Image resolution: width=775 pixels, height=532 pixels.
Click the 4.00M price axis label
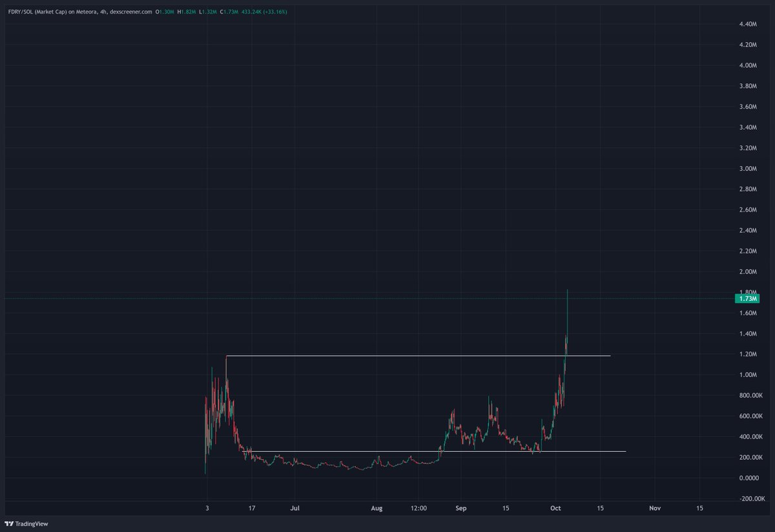(x=747, y=65)
